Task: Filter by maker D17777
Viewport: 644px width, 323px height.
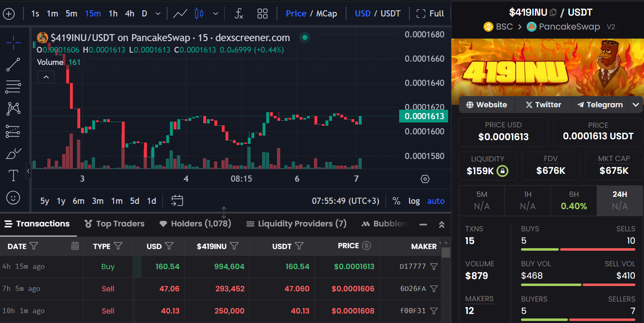Action: (434, 266)
